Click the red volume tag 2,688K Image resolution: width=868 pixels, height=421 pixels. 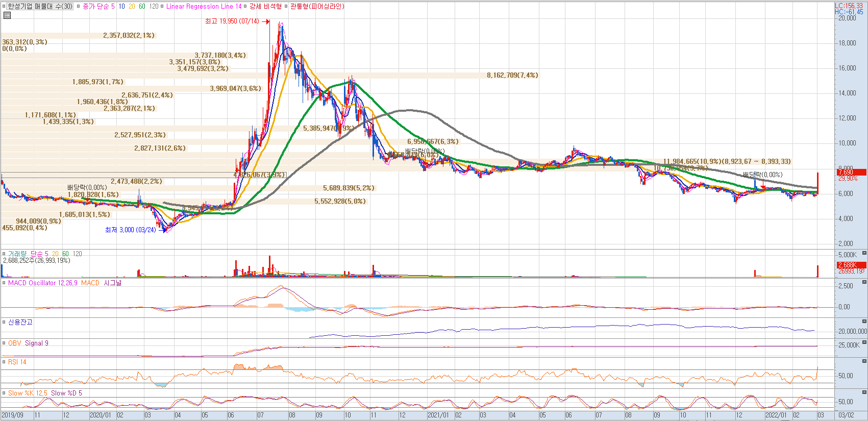(x=851, y=265)
